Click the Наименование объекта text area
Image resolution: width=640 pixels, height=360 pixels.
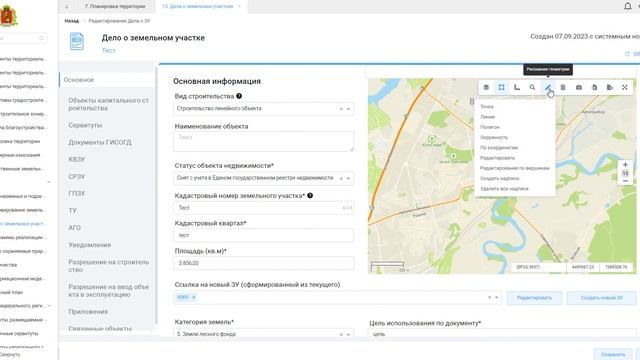263,141
